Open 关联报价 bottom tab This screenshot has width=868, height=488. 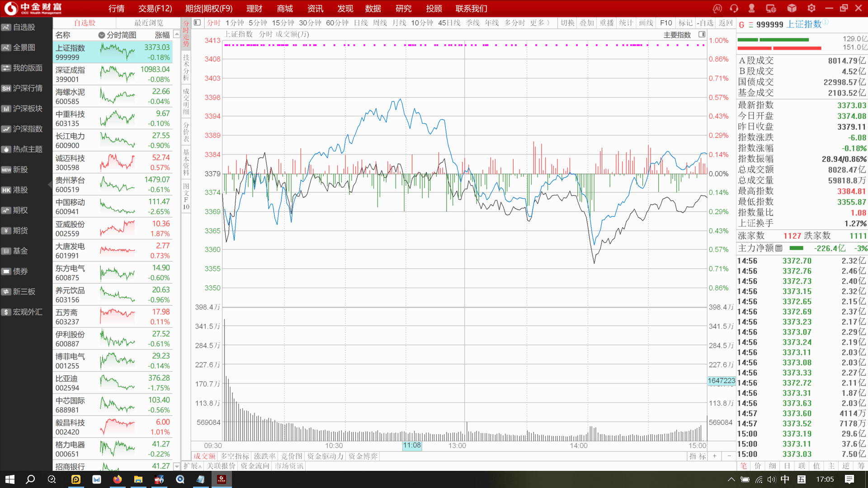(x=221, y=466)
